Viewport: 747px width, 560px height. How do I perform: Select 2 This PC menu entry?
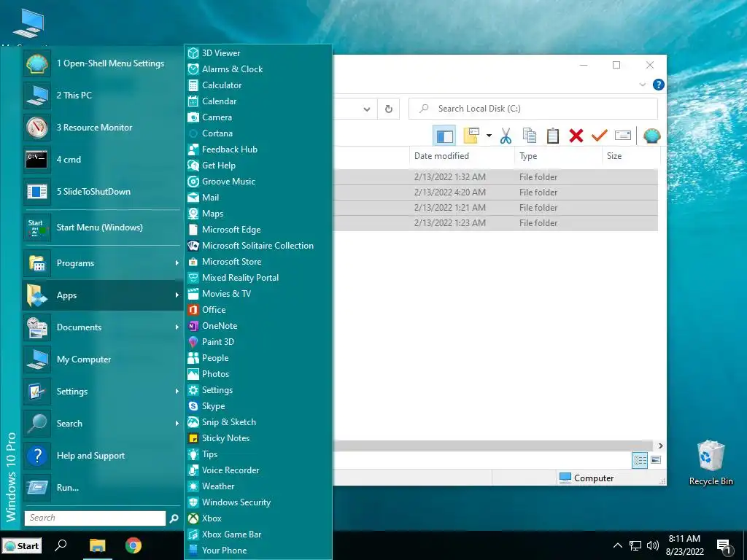(x=101, y=96)
